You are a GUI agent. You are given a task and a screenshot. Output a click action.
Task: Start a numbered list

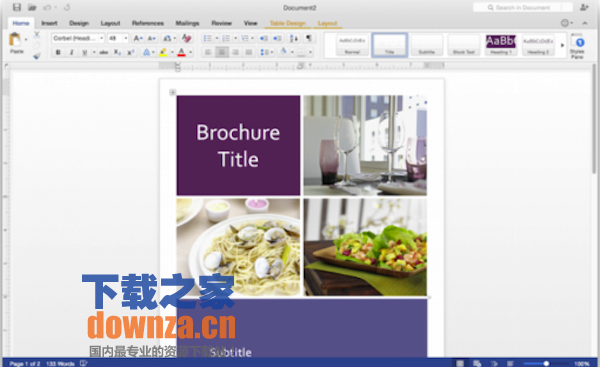[226, 38]
